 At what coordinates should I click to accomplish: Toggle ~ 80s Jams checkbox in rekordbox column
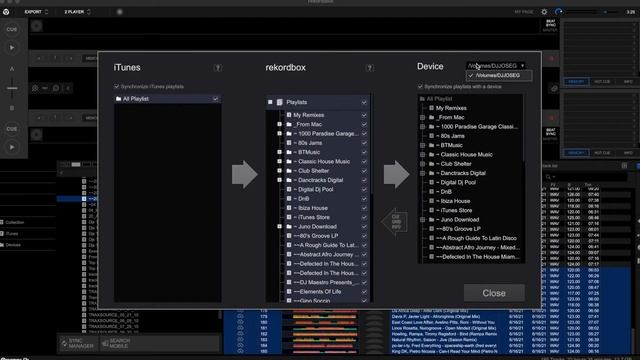click(x=364, y=143)
